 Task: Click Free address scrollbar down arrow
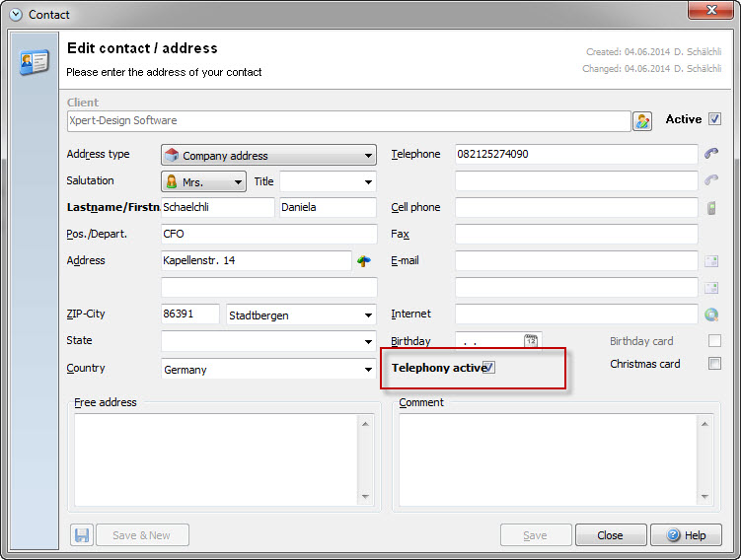tap(365, 496)
